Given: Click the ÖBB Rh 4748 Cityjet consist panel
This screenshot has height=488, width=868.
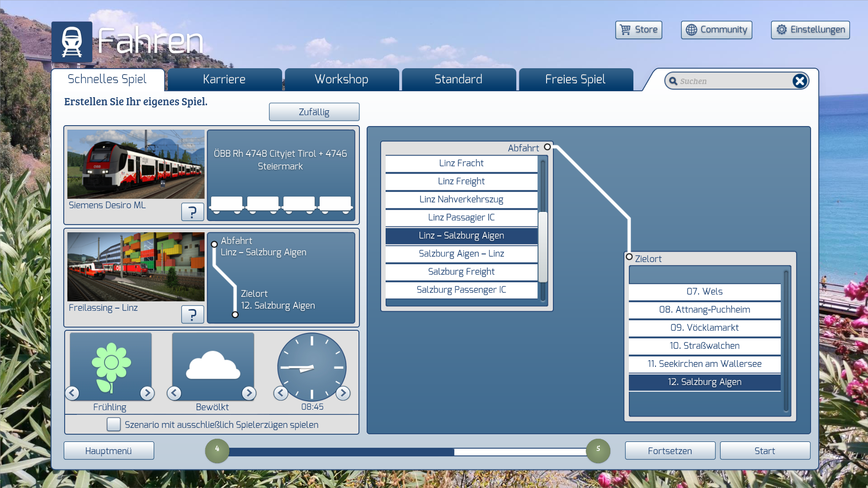Looking at the screenshot, I should (x=281, y=175).
